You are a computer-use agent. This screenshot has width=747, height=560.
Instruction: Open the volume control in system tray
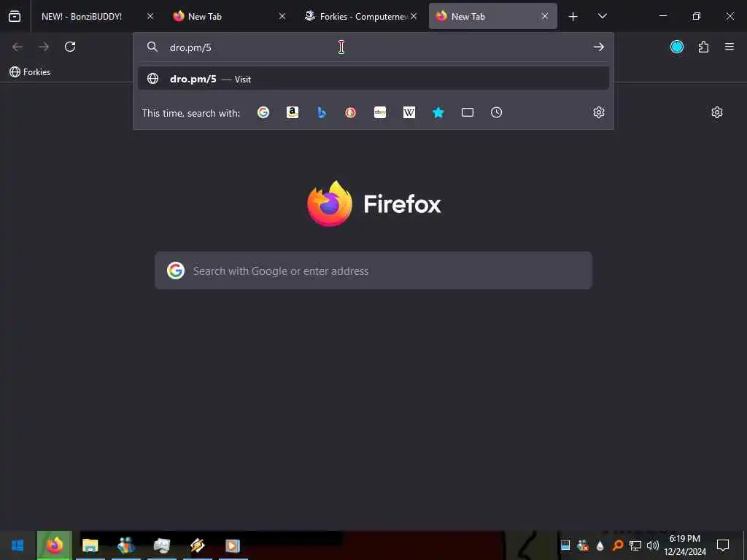[653, 545]
